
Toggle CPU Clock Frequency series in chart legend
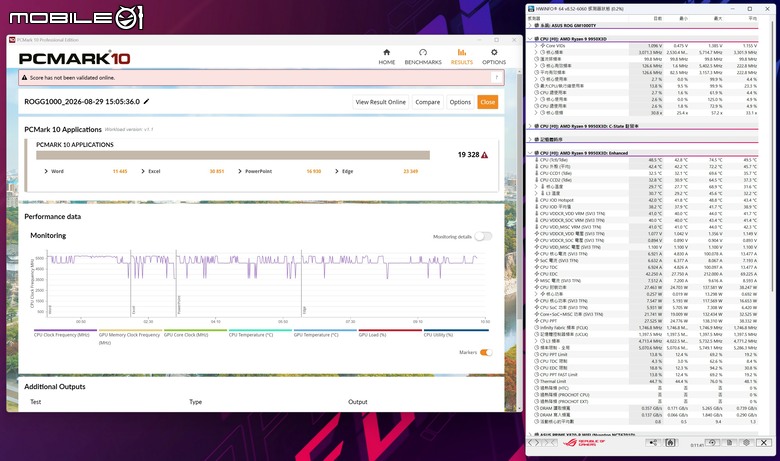(65, 333)
